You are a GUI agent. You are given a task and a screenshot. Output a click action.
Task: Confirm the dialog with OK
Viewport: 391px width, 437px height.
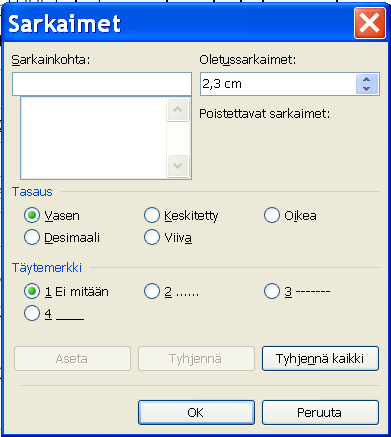(x=196, y=413)
